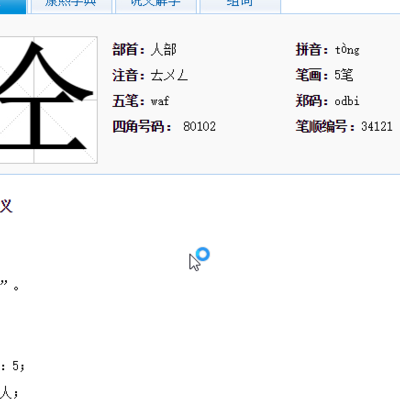Click the 郑码 code odbi
The width and height of the screenshot is (400, 400).
[x=347, y=101]
